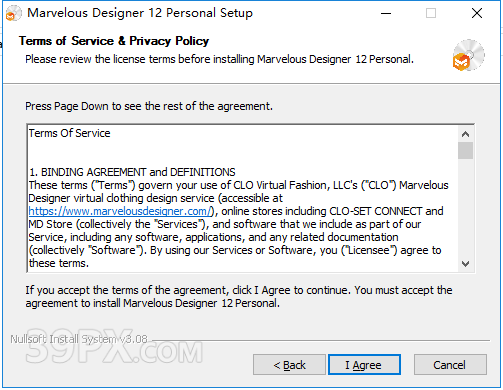Click the Marvelous Designer icon in title bar
503x390 pixels.
coord(13,13)
